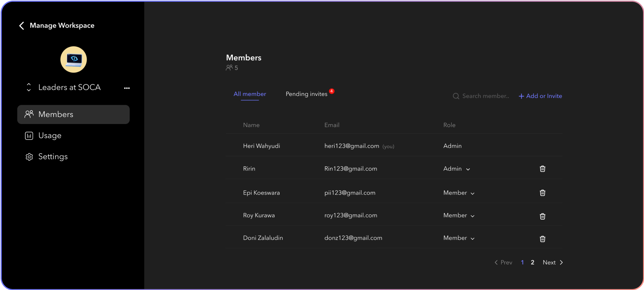Image resolution: width=644 pixels, height=290 pixels.
Task: Open the Usage section
Action: (50, 135)
